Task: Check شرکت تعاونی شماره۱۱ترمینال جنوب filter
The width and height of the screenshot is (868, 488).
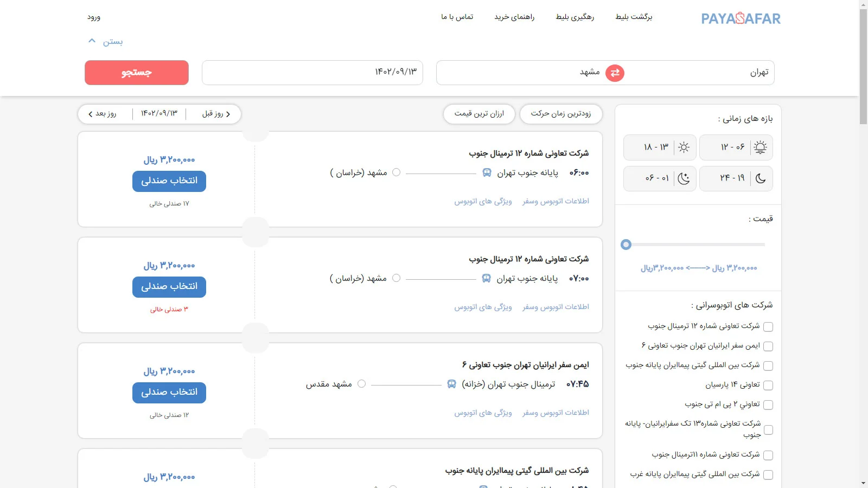Action: tap(768, 455)
